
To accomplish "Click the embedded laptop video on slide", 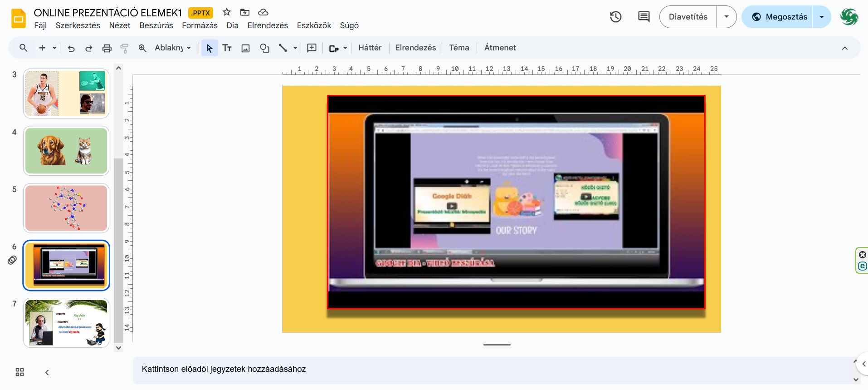I will [516, 202].
